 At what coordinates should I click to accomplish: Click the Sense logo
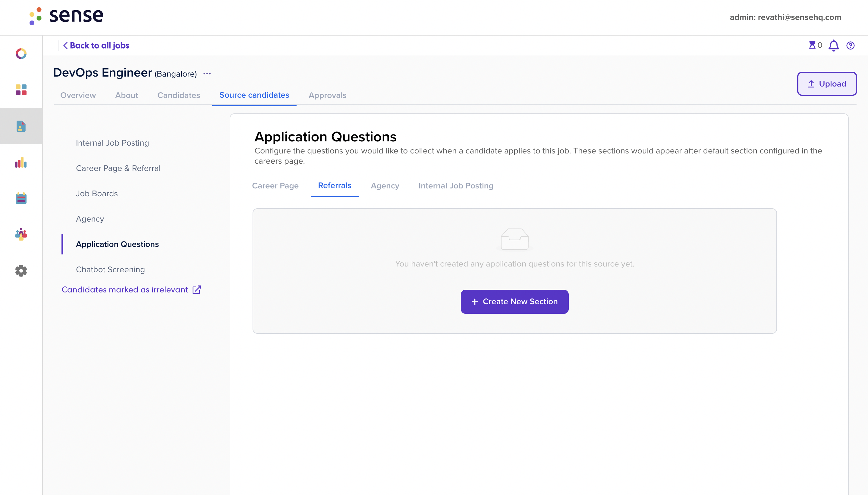tap(66, 16)
